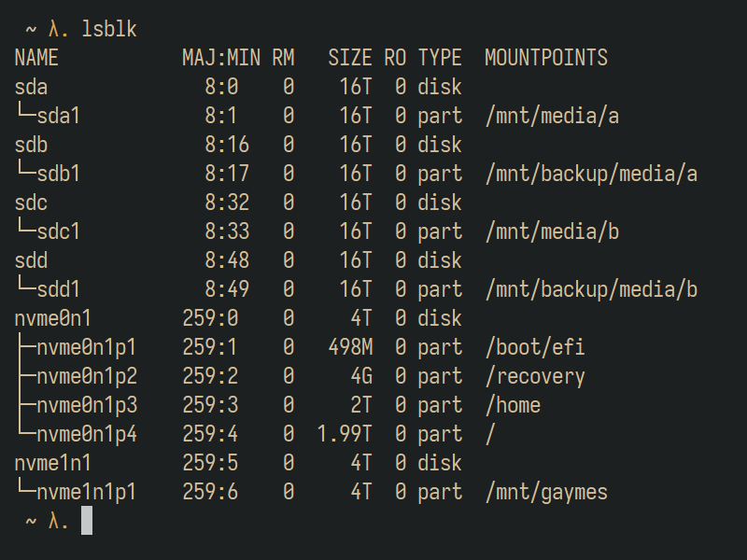The height and width of the screenshot is (560, 747).
Task: Click the 8:48 device number
Action: coord(227,260)
